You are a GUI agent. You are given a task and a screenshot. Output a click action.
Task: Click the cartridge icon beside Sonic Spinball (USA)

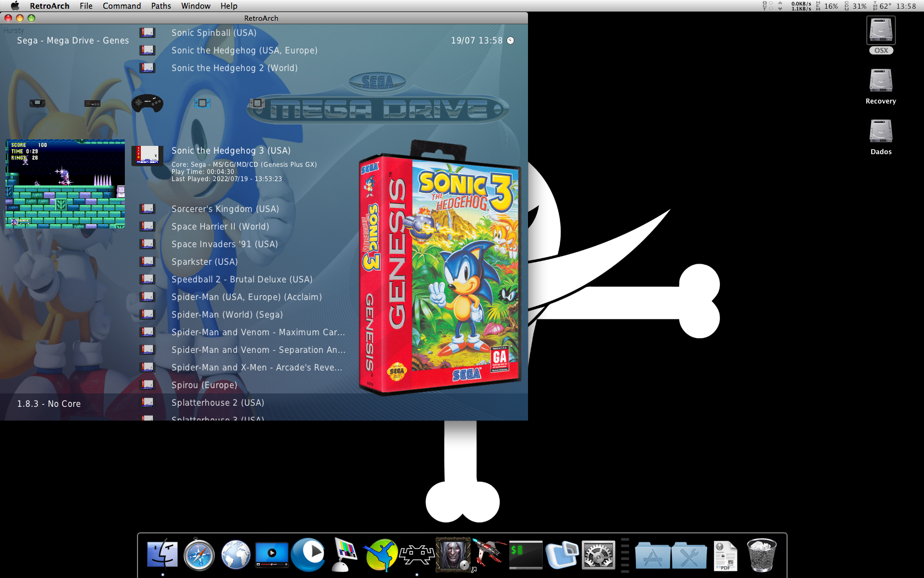[147, 32]
